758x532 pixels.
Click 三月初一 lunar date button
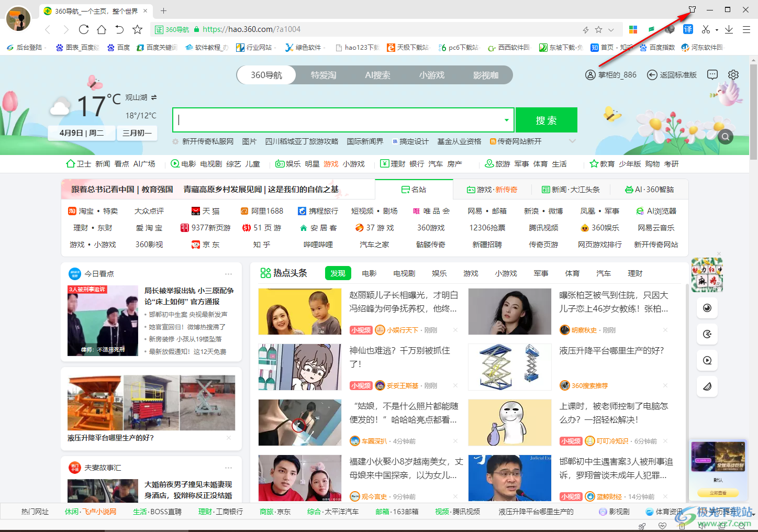pos(137,133)
